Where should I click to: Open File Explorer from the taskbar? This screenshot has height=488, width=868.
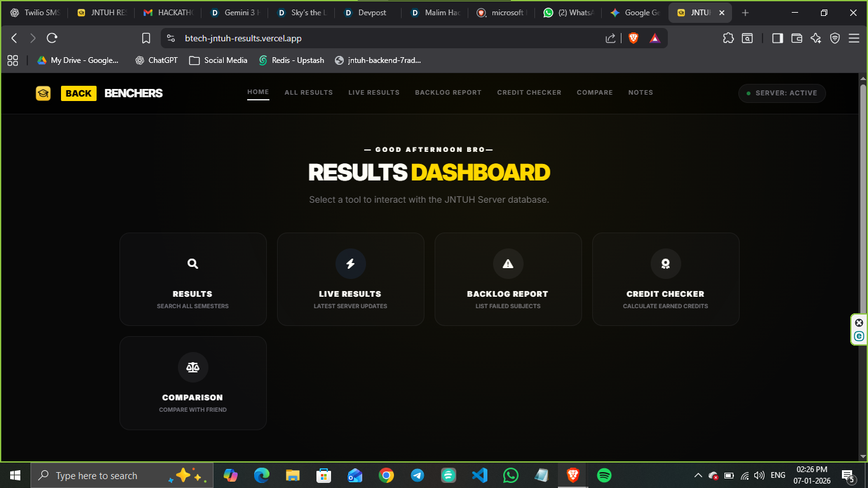292,475
